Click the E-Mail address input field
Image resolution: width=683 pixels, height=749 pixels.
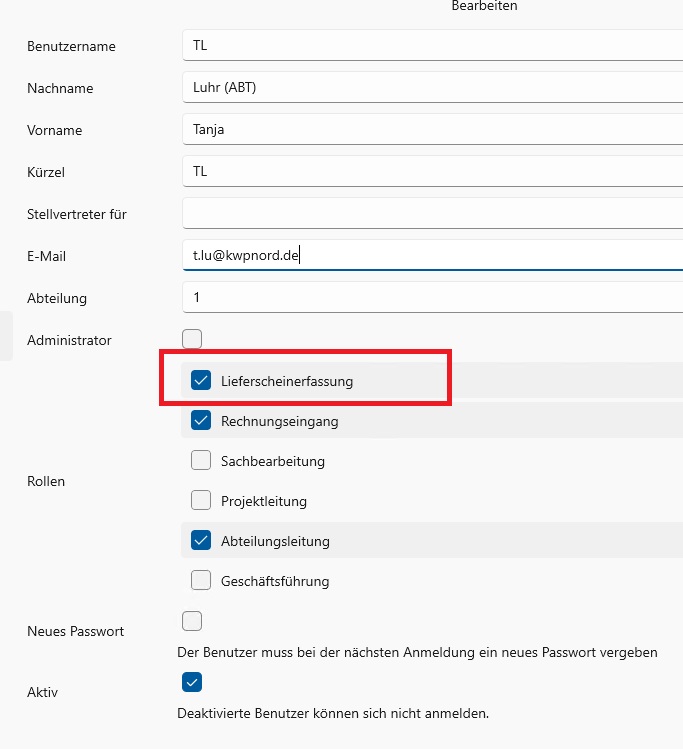[430, 256]
